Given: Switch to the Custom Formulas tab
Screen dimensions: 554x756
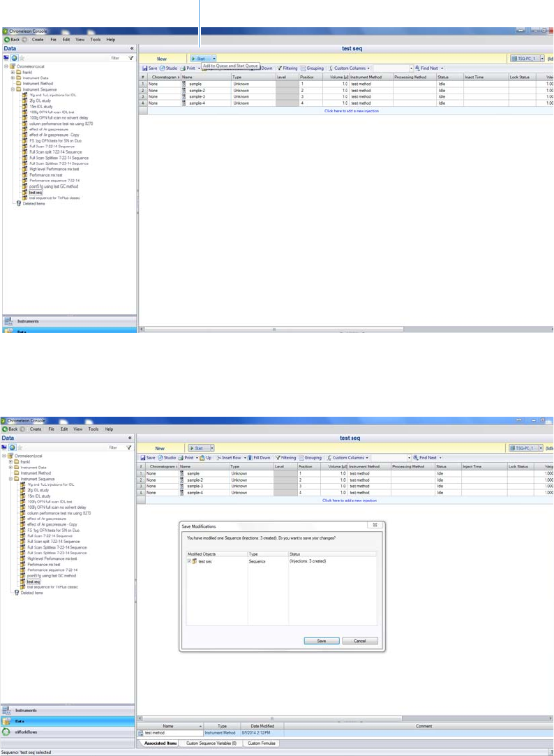Looking at the screenshot, I should tap(261, 743).
